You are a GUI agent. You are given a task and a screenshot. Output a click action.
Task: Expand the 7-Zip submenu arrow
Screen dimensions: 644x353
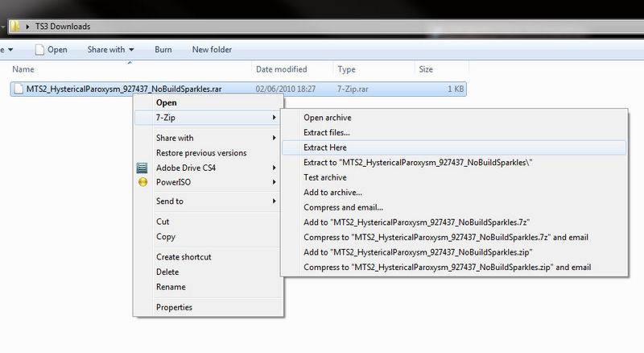274,118
